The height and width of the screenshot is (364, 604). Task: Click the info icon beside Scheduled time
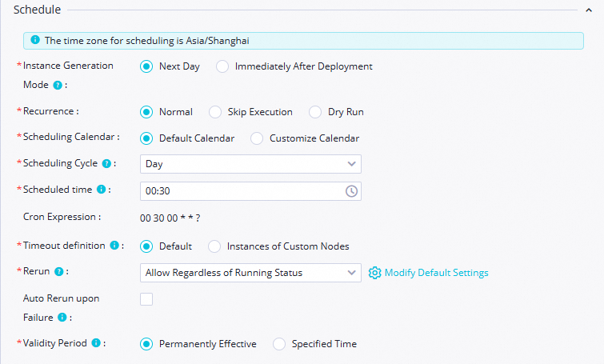[x=101, y=190]
